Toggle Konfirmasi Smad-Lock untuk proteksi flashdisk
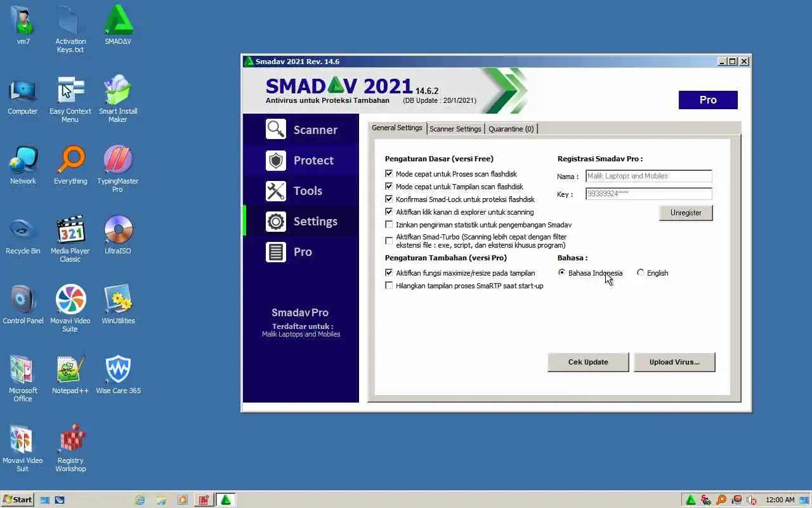 [x=389, y=199]
